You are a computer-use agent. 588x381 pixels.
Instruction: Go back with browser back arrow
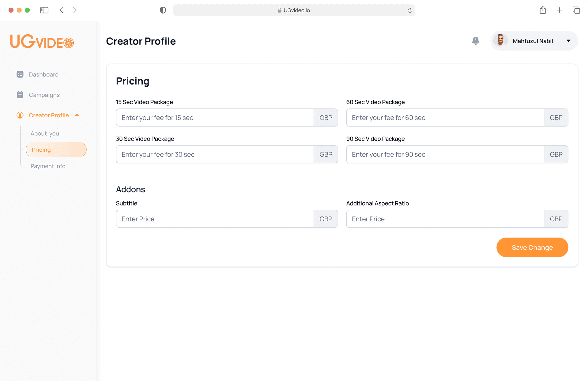[62, 10]
